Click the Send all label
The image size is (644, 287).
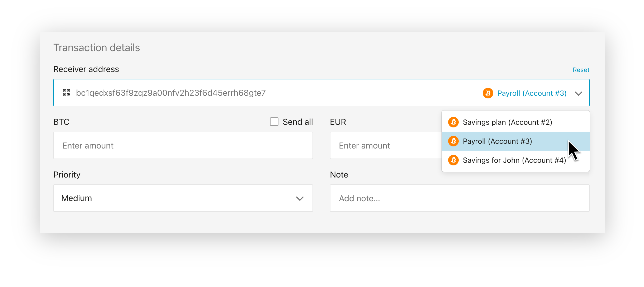click(297, 122)
